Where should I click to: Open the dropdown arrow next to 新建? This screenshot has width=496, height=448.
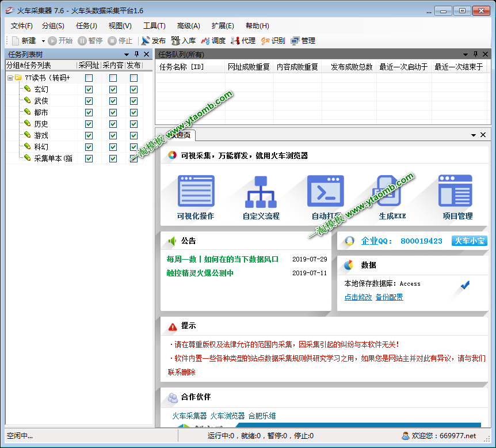[43, 41]
